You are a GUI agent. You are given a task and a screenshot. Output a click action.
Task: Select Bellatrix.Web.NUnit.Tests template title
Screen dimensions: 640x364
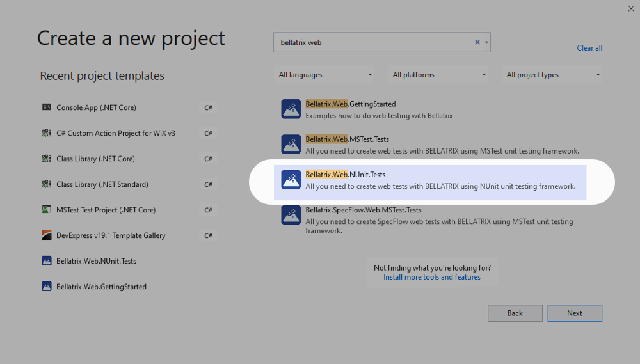[x=346, y=175]
